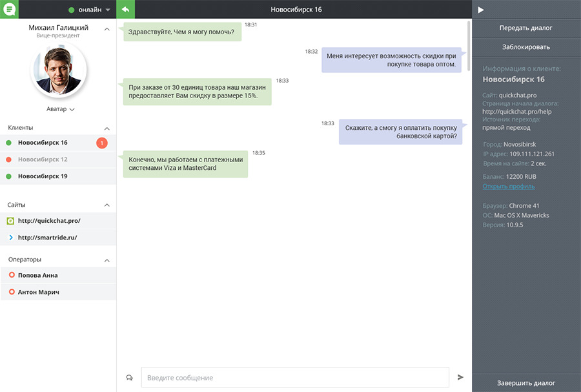Click Передать диалог button
The image size is (581, 392).
pos(526,28)
